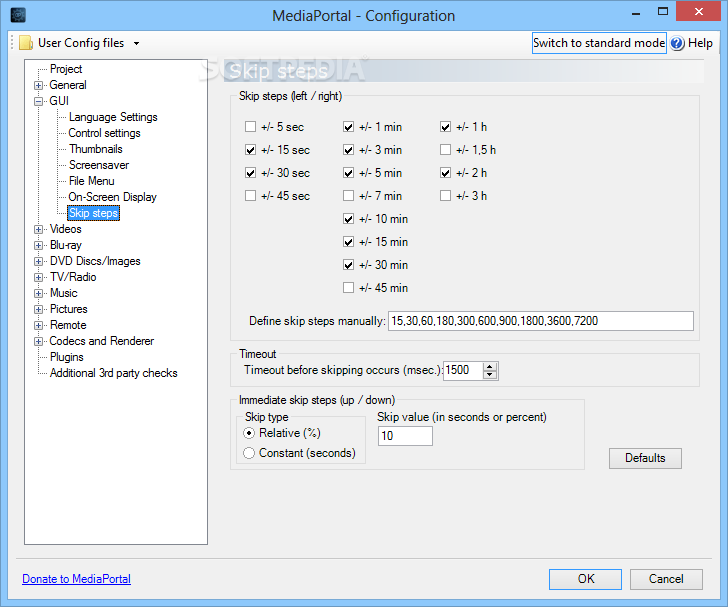Minimize the Configuration window
Screen dimensions: 728x607
coord(636,12)
